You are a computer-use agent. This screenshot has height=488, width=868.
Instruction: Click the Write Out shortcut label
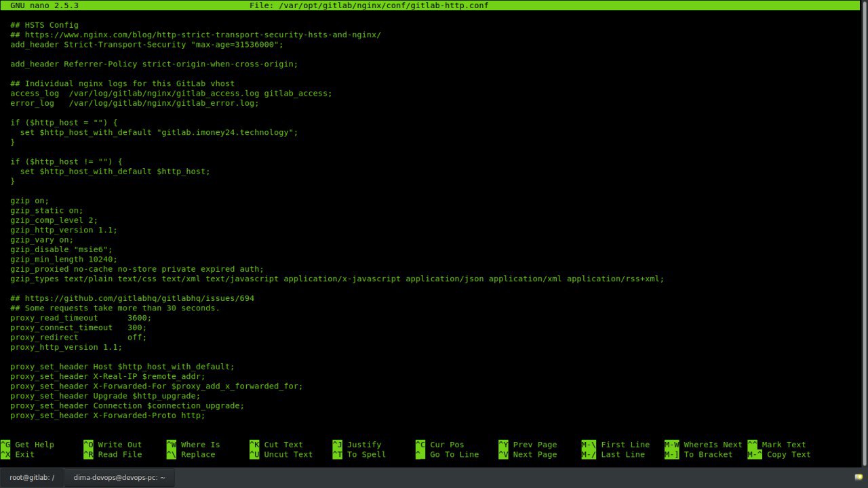coord(120,445)
